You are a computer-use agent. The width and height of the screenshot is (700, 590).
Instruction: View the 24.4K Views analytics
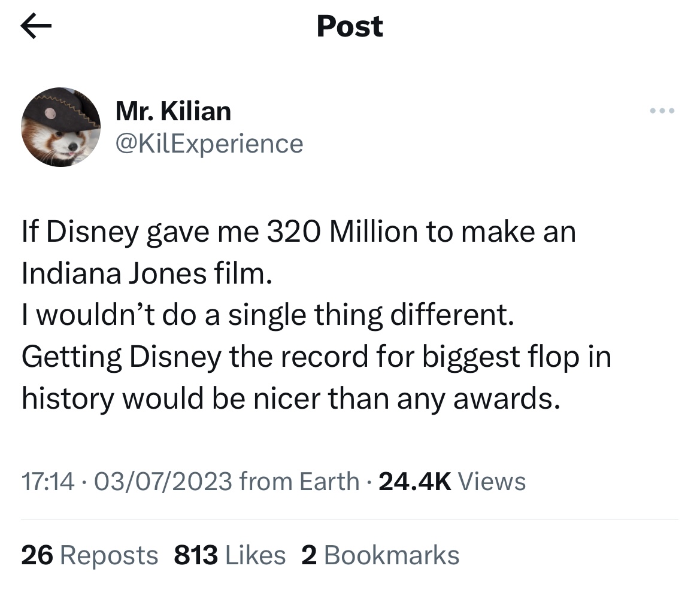[453, 482]
